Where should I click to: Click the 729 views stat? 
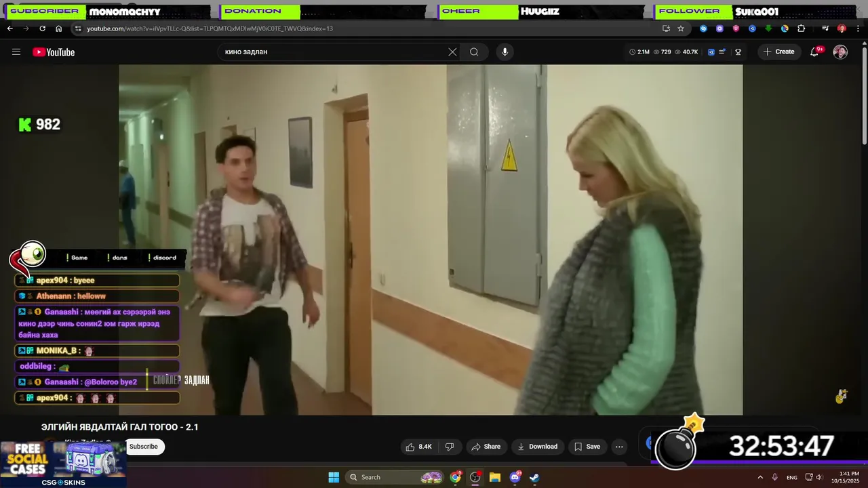coord(663,52)
